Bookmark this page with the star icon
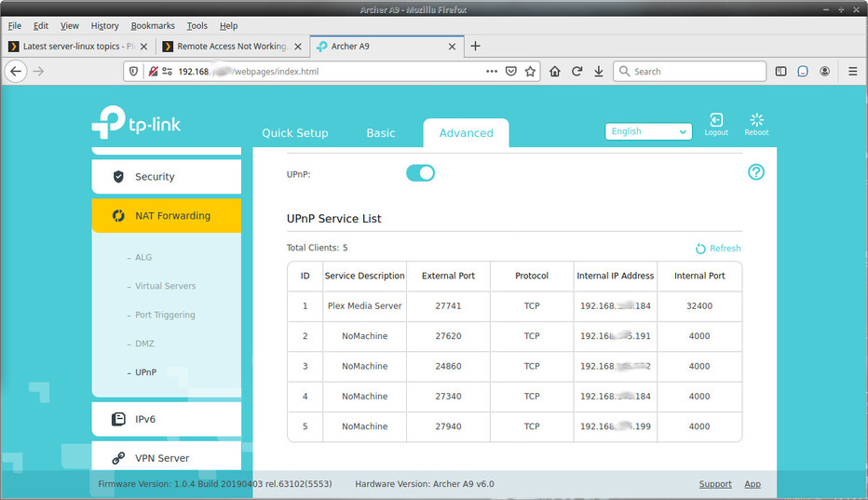 pos(530,72)
